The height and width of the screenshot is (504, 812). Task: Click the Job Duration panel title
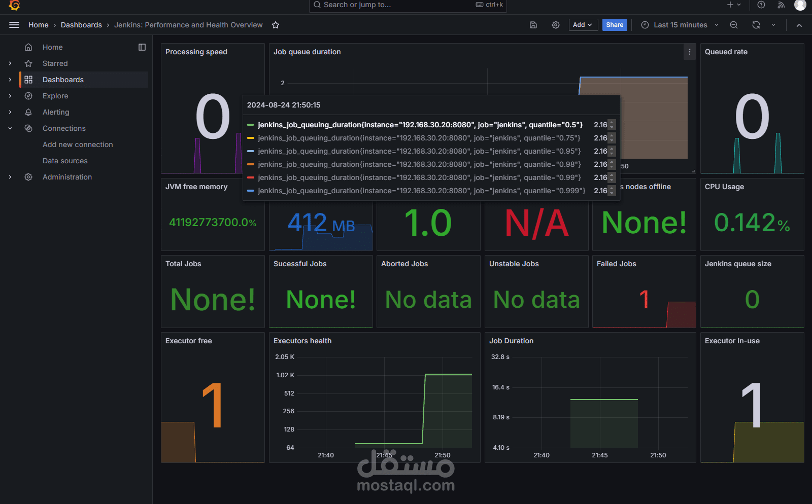tap(511, 341)
